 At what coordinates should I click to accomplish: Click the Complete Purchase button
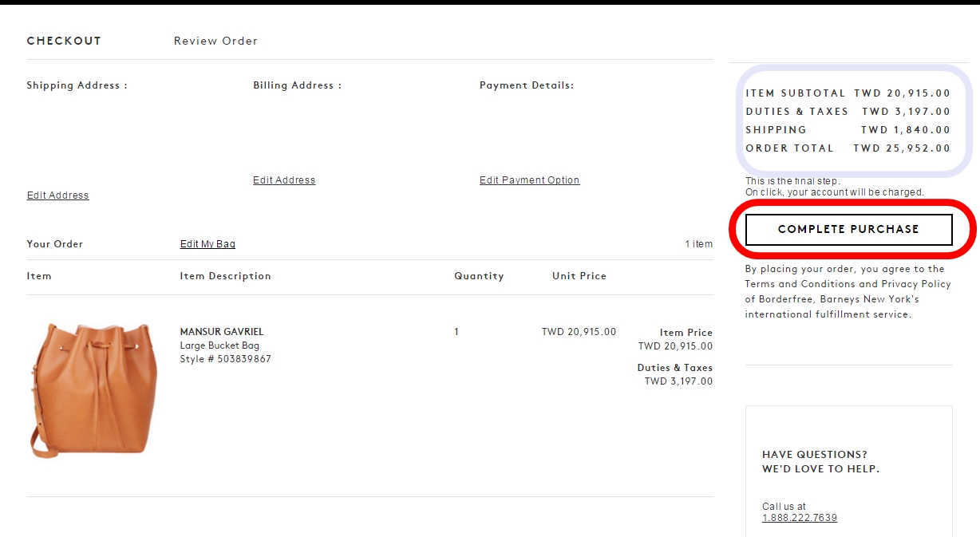848,229
